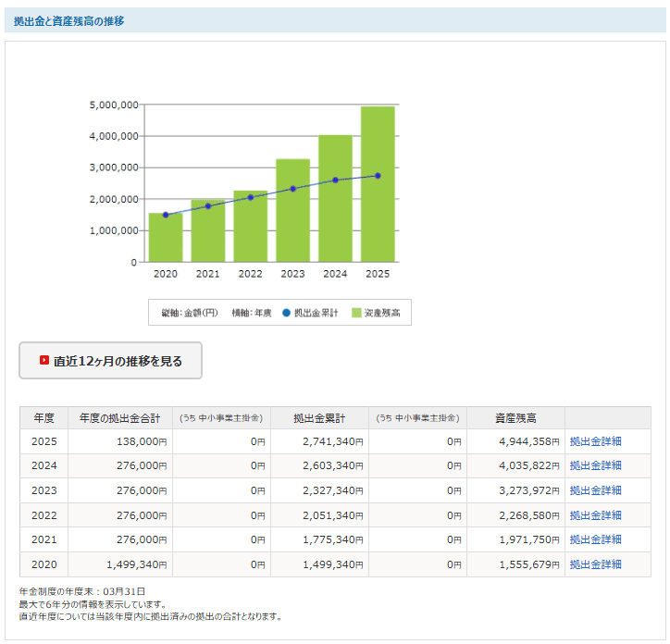
Task: Open 拠出金詳細 link for year 2022
Action: tap(595, 515)
